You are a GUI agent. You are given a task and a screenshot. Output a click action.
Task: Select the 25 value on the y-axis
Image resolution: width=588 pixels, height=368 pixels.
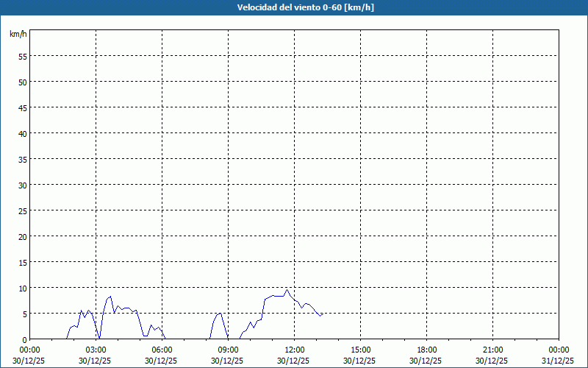pyautogui.click(x=22, y=210)
